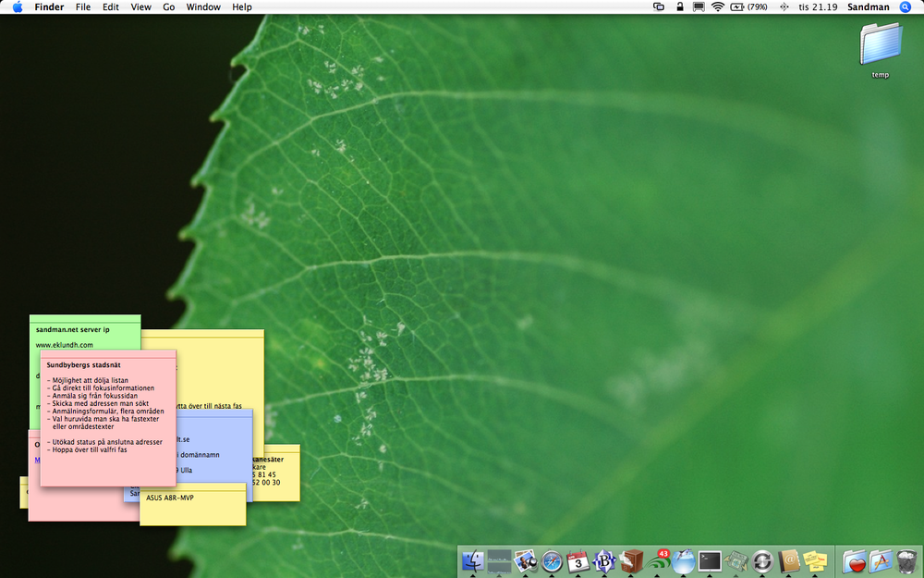The width and height of the screenshot is (924, 578).
Task: Click the pink Sundbybergs stadsnät sticky note
Action: [x=107, y=416]
